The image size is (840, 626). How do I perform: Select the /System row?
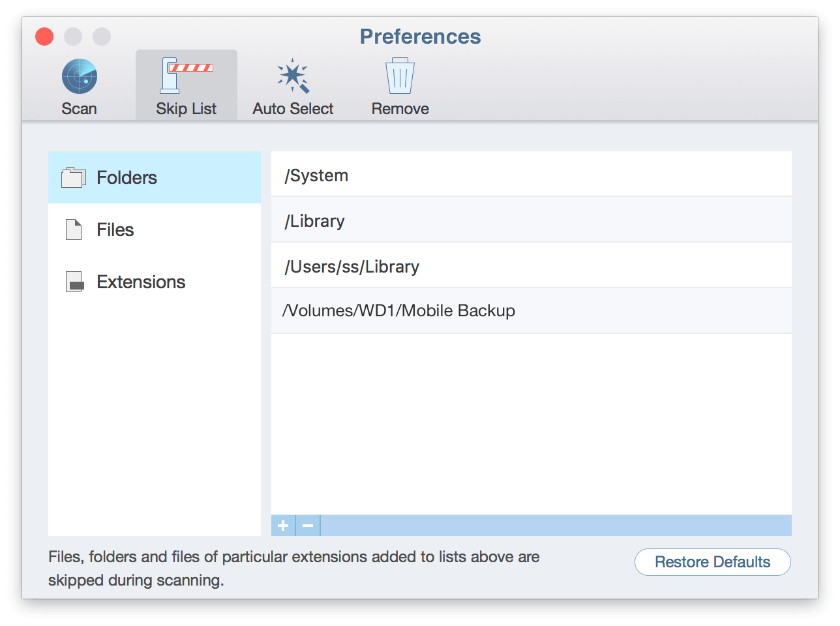click(532, 174)
